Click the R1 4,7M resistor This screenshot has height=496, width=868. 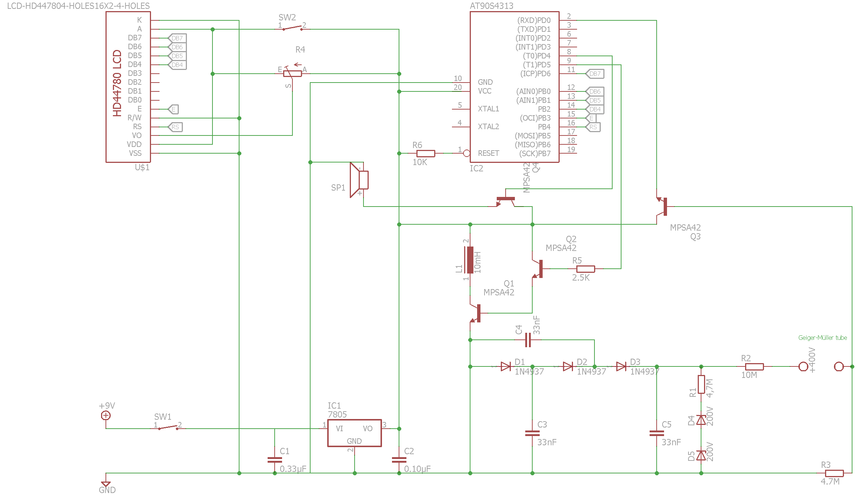click(x=701, y=384)
